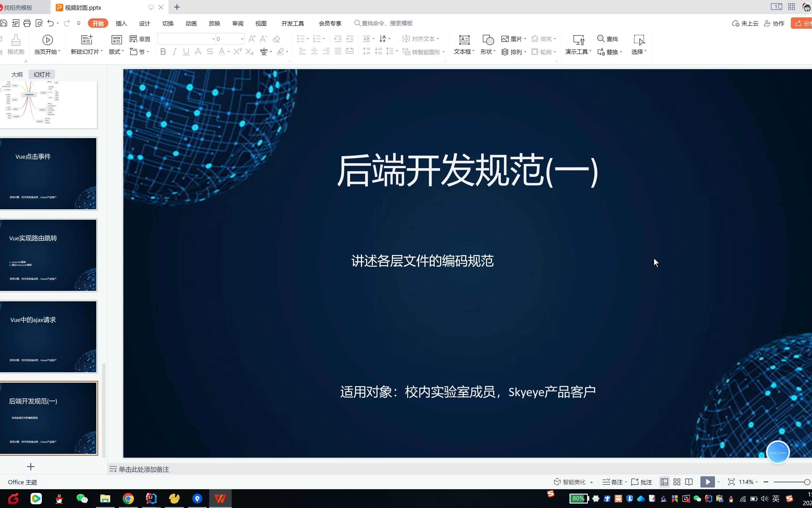Select the Vue点击事件 slide thumbnail
812x508 pixels.
pos(49,174)
